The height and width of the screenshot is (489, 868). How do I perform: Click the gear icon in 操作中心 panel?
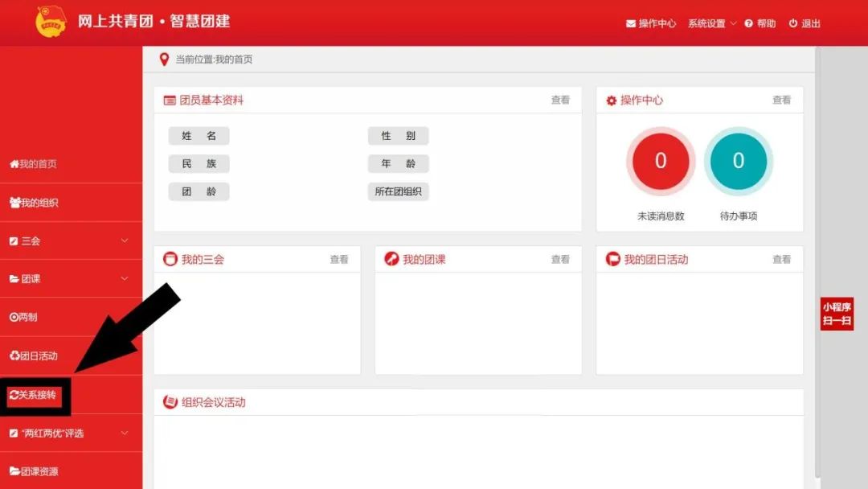[611, 101]
